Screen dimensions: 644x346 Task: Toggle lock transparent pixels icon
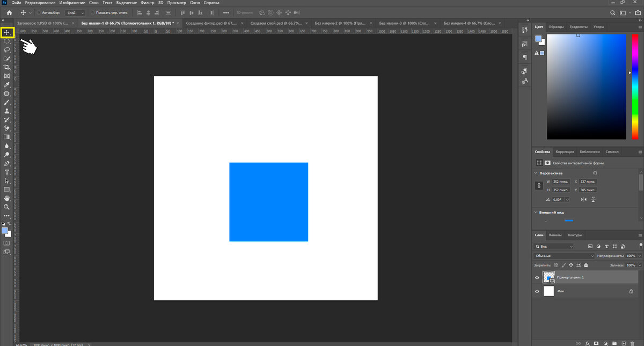click(x=556, y=265)
